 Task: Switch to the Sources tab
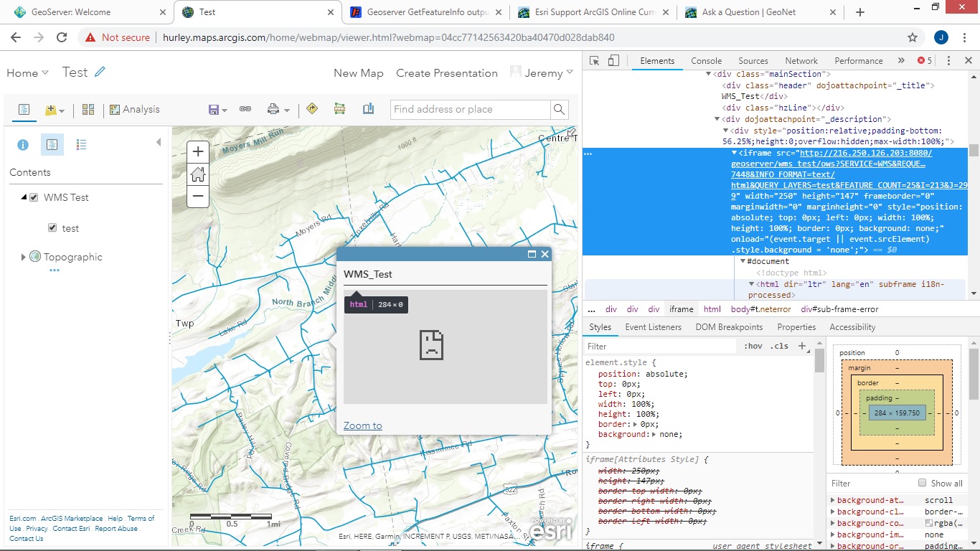(753, 61)
